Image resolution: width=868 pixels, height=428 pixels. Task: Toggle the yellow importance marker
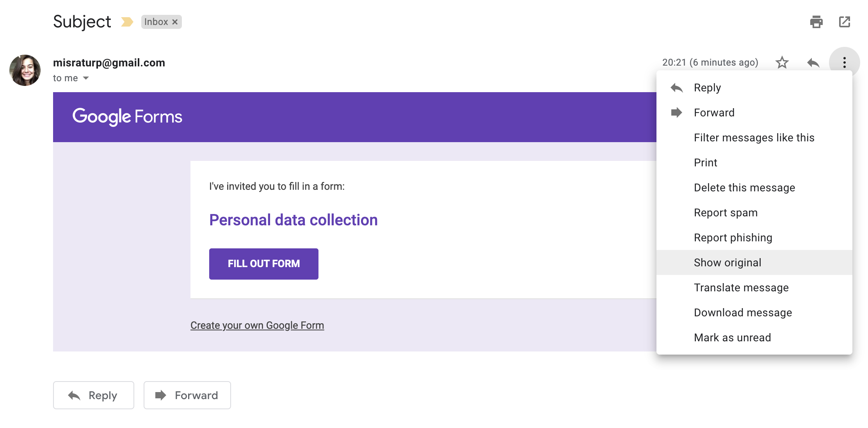click(x=127, y=22)
